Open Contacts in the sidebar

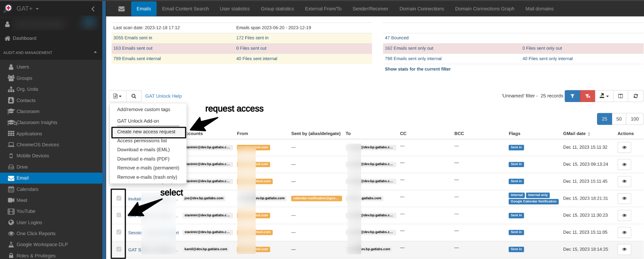26,101
